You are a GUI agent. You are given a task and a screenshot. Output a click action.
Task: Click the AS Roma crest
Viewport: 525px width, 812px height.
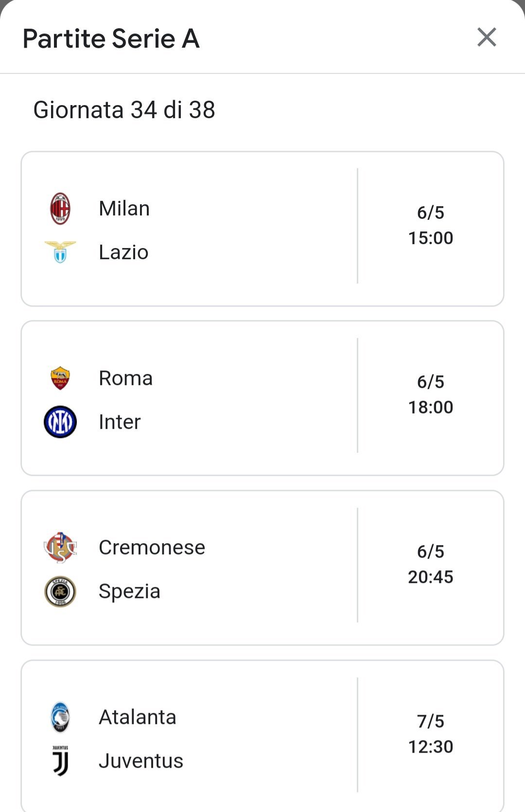tap(60, 378)
